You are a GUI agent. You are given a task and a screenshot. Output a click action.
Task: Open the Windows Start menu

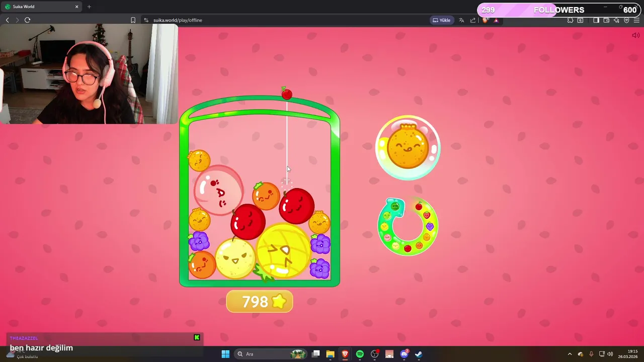point(225,354)
